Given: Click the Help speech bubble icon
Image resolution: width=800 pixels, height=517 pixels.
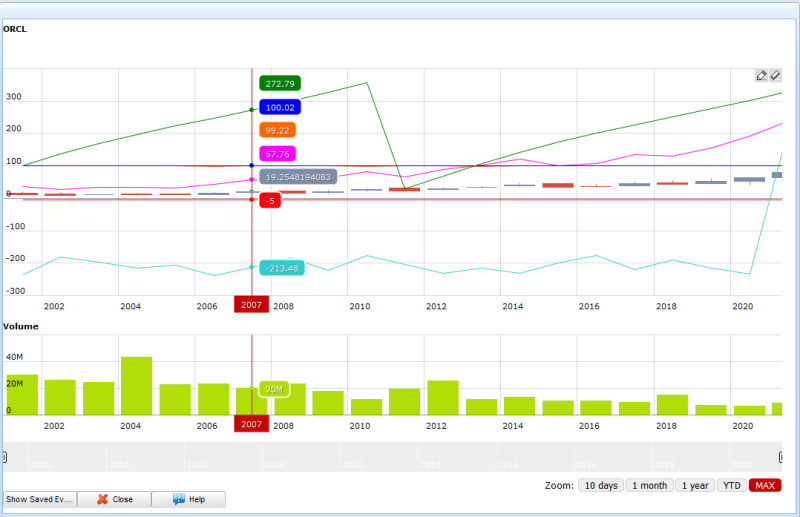Looking at the screenshot, I should pos(178,499).
